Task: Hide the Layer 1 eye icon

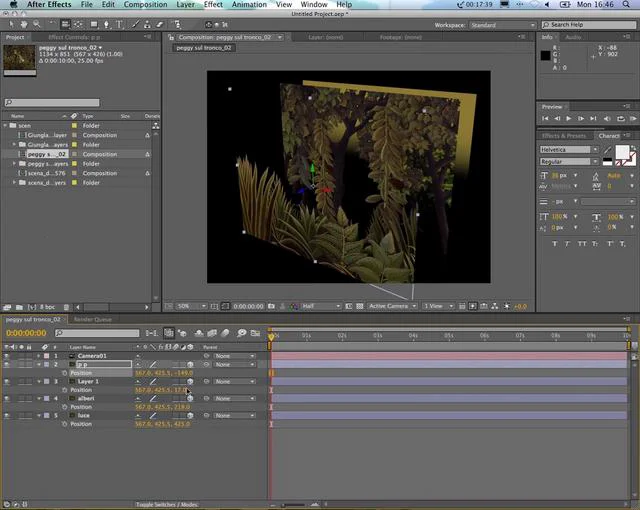Action: coord(7,381)
